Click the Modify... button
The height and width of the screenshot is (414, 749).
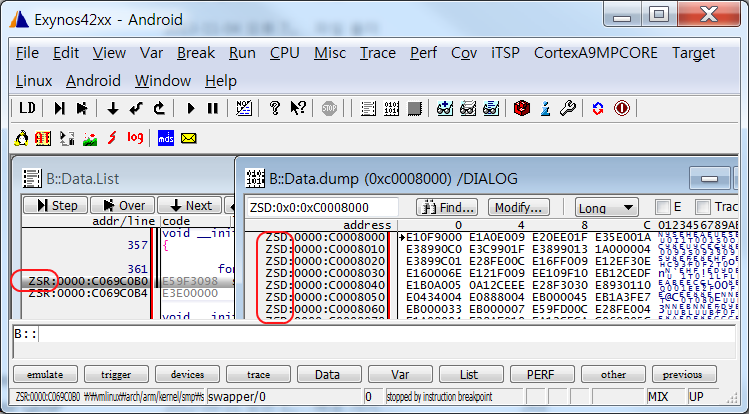(517, 207)
